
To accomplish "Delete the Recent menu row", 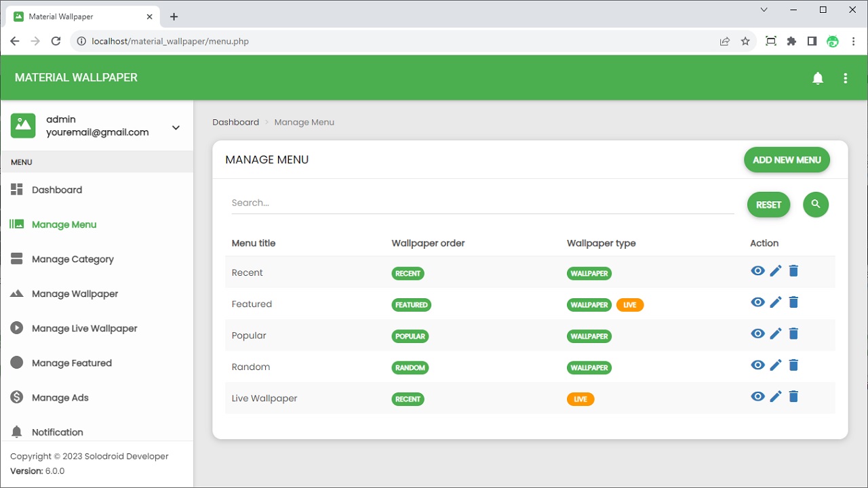I will click(793, 271).
